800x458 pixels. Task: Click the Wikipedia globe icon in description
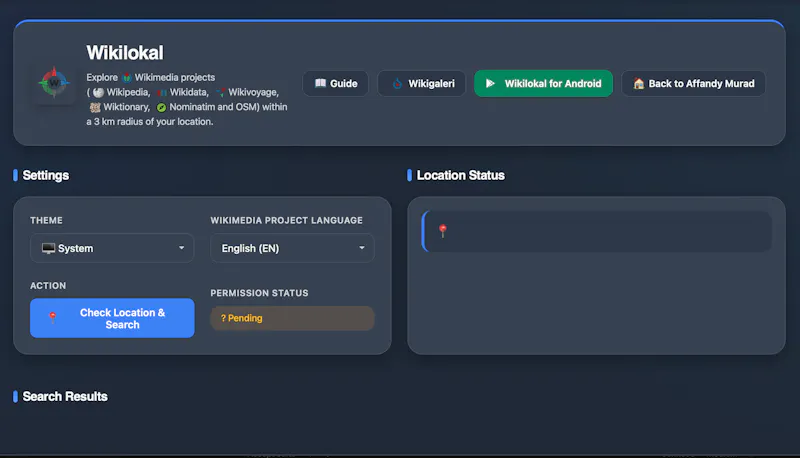click(x=98, y=92)
